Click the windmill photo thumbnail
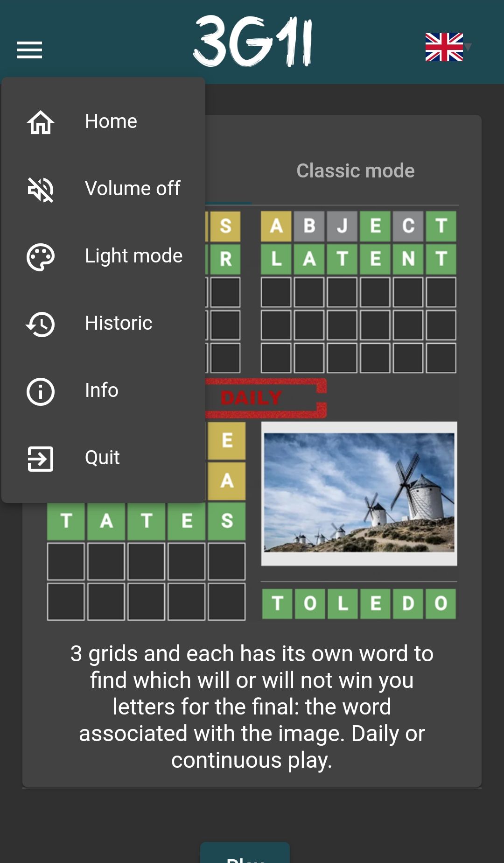This screenshot has height=863, width=504. [359, 494]
